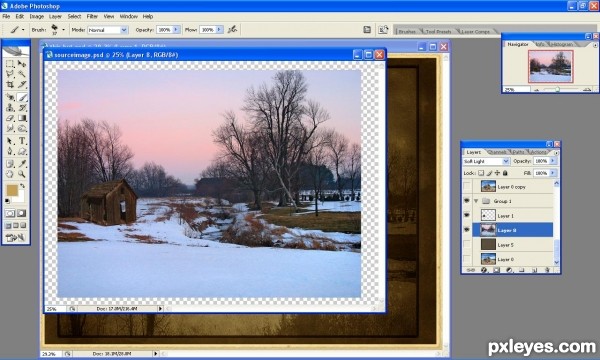Screen dimensions: 600x360
Task: Select the Healing Brush tool
Action: [10, 97]
